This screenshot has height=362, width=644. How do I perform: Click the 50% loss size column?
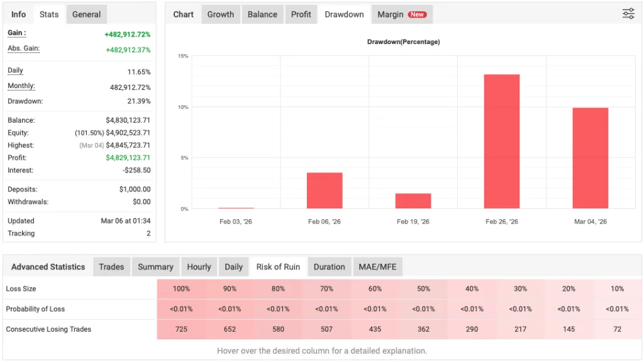[x=423, y=289]
